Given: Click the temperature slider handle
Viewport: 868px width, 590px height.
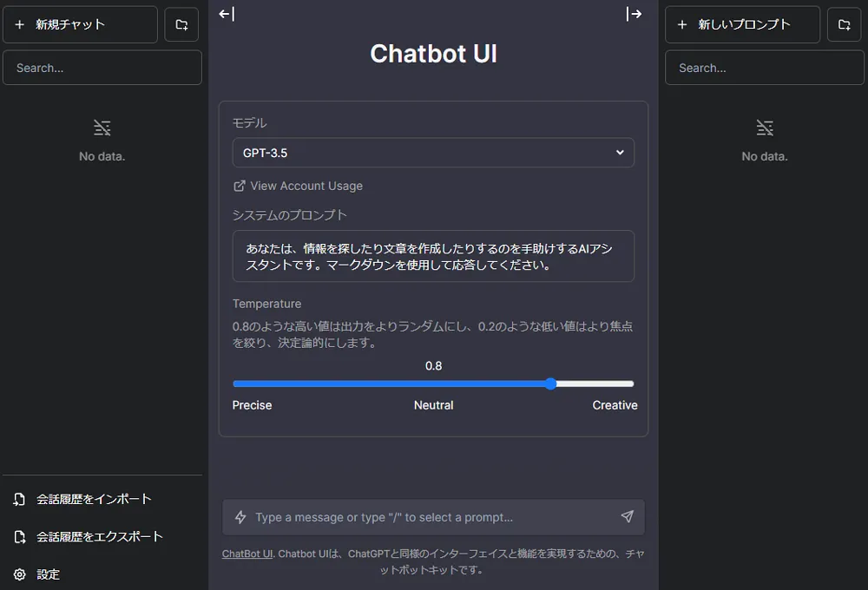Looking at the screenshot, I should (550, 383).
